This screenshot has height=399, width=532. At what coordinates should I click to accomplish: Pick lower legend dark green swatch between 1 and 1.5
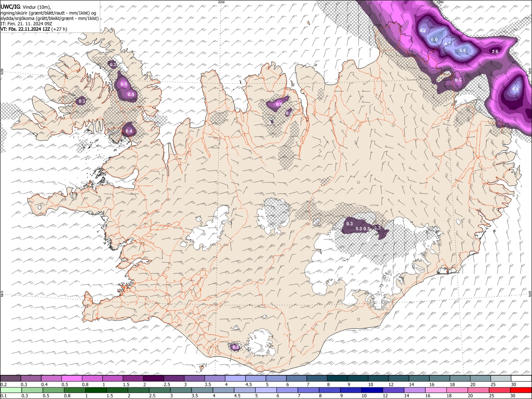click(96, 390)
